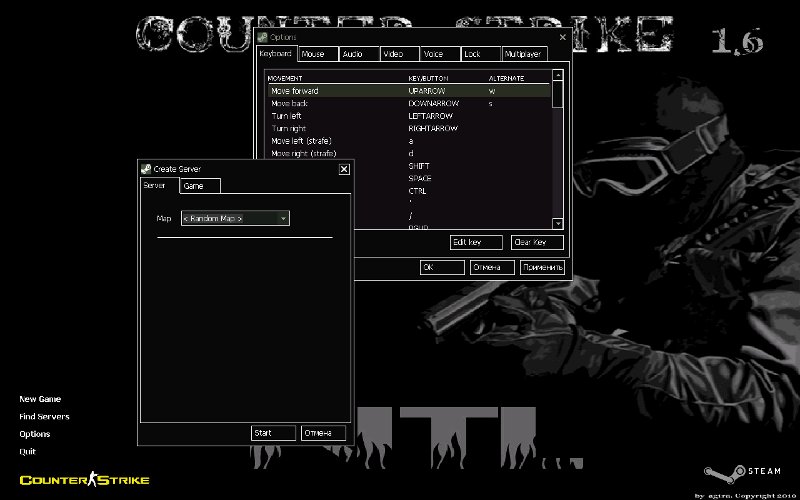Open the Keyboard tab in Options
Screen dimensions: 800x500
tap(277, 54)
